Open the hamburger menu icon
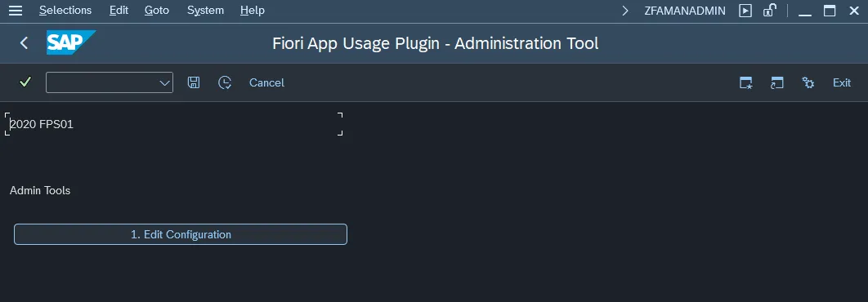This screenshot has width=868, height=302. (16, 11)
